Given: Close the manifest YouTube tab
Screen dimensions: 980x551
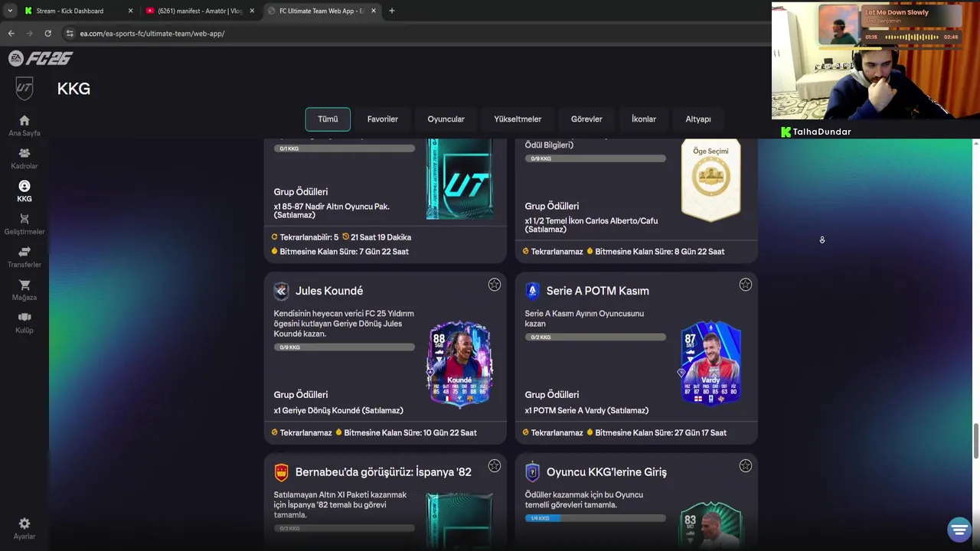Looking at the screenshot, I should pyautogui.click(x=252, y=11).
